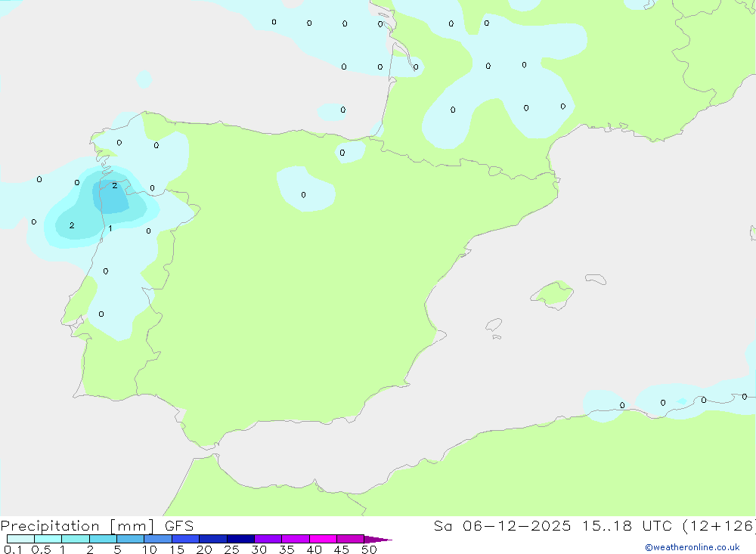Click the '0.5' legend scale value
Screen dimensions: 756x554
(41, 549)
